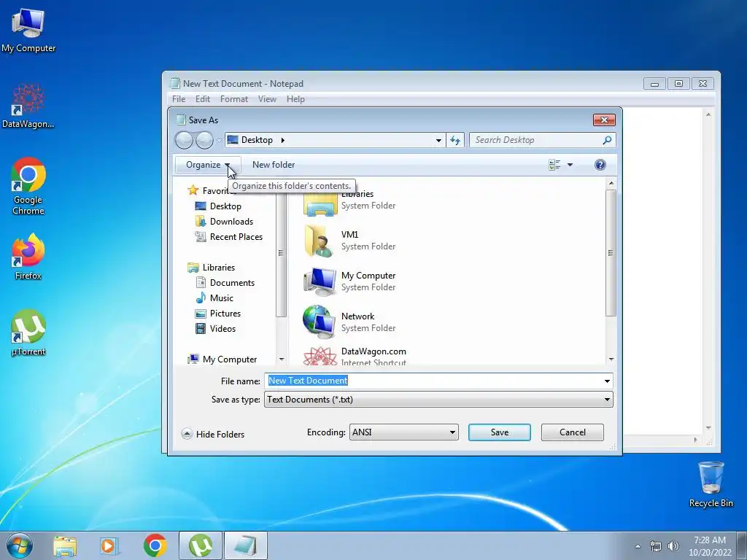The height and width of the screenshot is (560, 747).
Task: Open the µTorrent desktop shortcut
Action: tap(28, 332)
